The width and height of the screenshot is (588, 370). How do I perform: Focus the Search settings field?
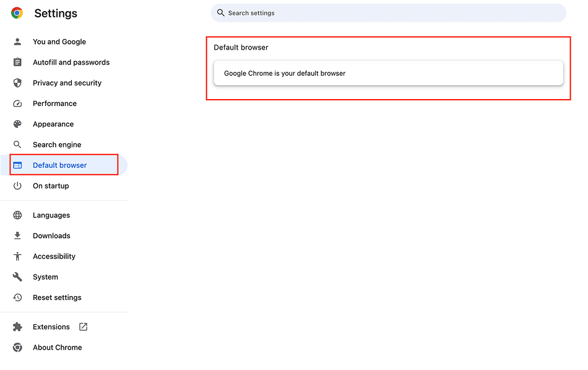coord(389,13)
